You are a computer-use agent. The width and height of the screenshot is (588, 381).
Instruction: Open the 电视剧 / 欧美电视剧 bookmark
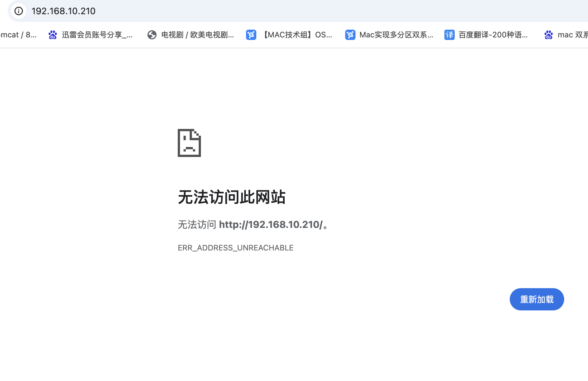(197, 35)
